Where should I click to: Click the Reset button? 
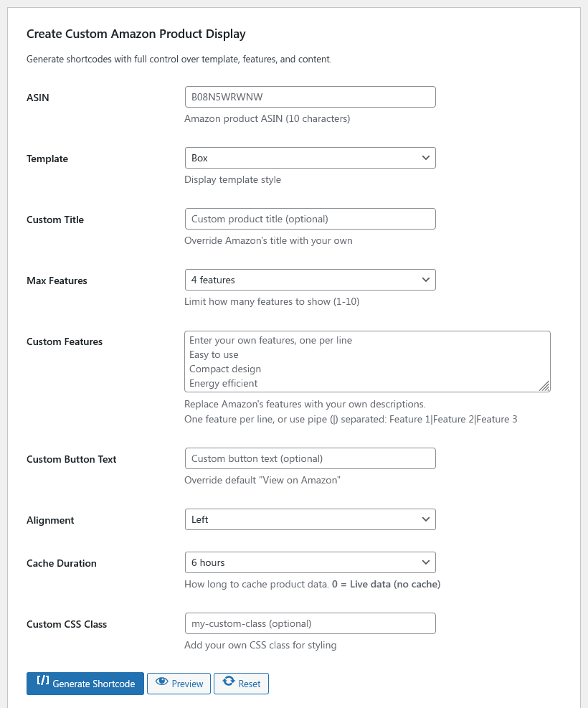pyautogui.click(x=242, y=683)
